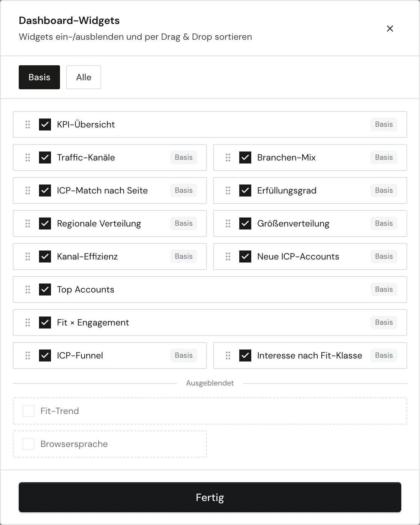Click the drag handle for Kanal-Effizienz
This screenshot has height=525, width=420.
coord(28,256)
